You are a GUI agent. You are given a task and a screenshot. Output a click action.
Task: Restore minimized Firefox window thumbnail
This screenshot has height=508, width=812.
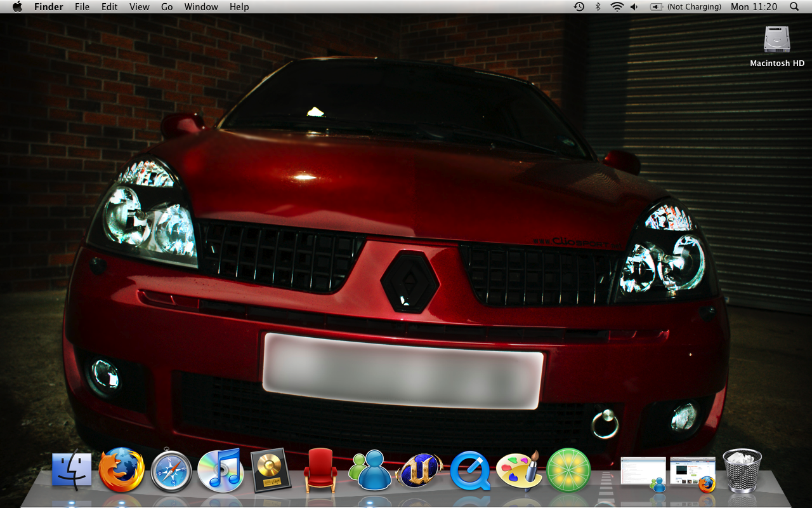(x=693, y=474)
